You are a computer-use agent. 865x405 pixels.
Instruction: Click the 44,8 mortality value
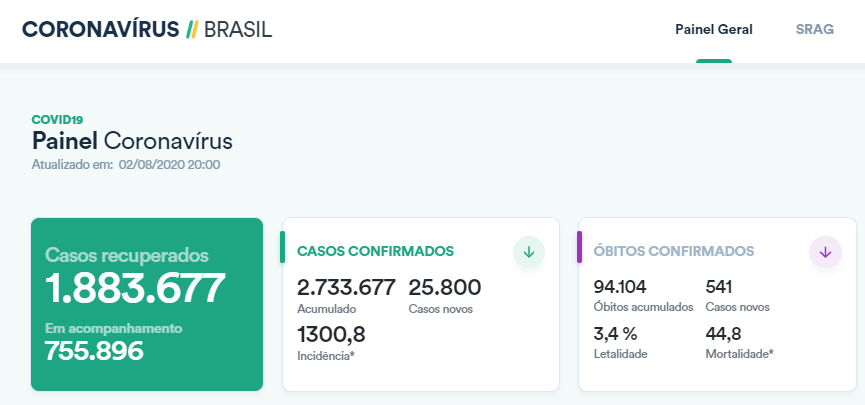(x=727, y=333)
